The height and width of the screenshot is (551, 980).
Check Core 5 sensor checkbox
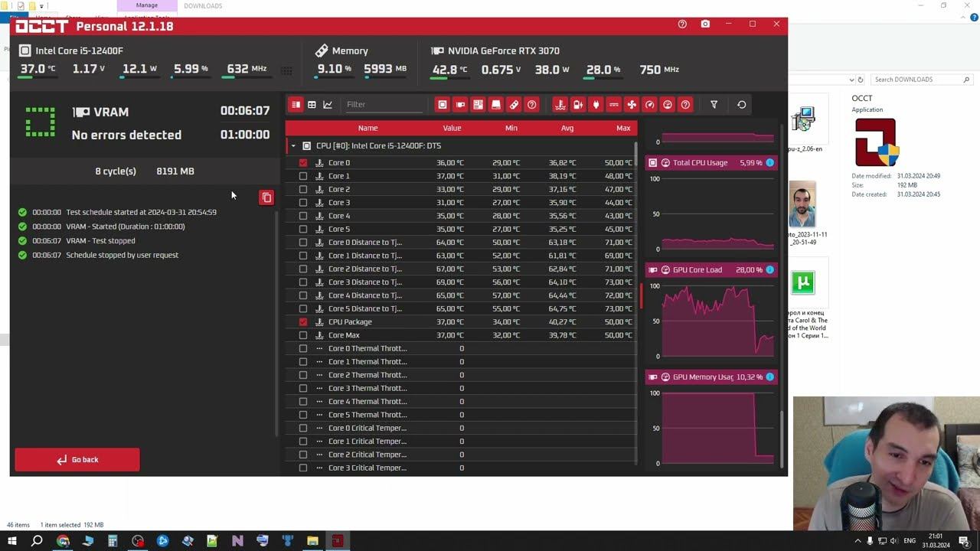[303, 229]
